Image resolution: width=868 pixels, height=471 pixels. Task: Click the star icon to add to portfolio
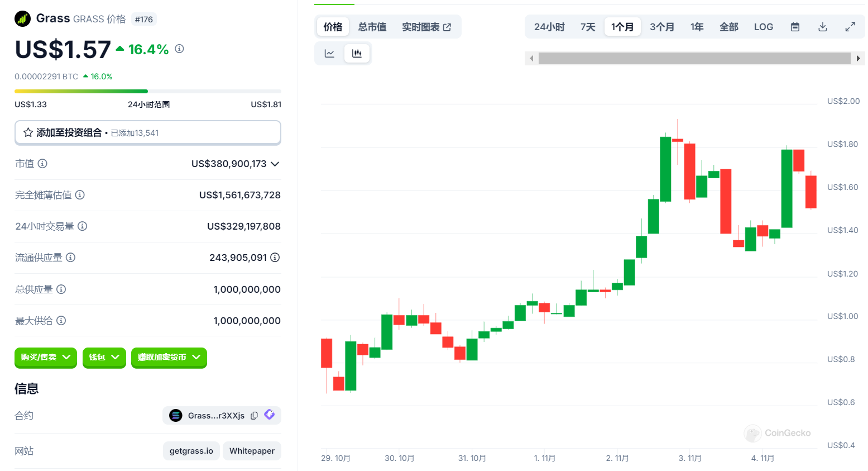tap(28, 133)
